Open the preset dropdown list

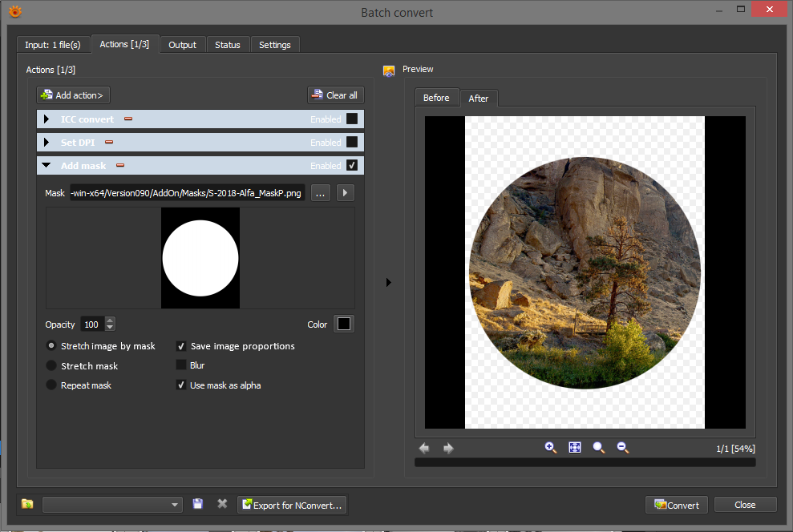tap(176, 505)
